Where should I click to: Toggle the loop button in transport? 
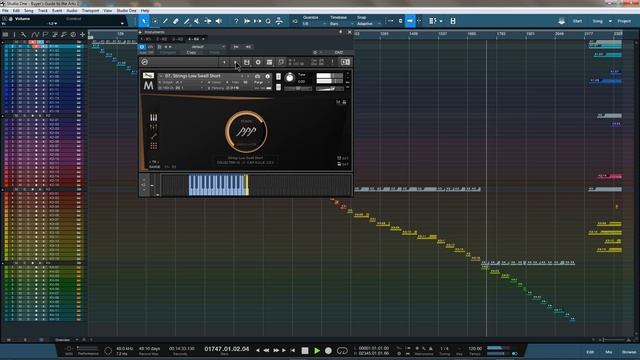[342, 351]
